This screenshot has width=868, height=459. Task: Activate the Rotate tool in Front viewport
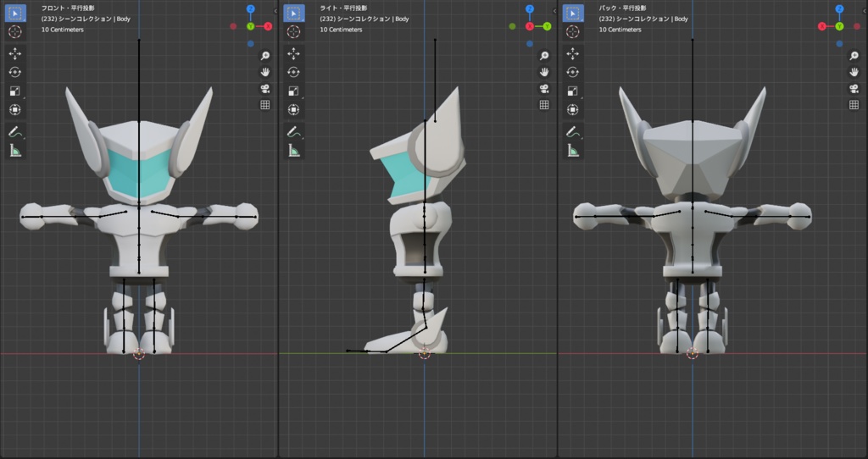15,72
